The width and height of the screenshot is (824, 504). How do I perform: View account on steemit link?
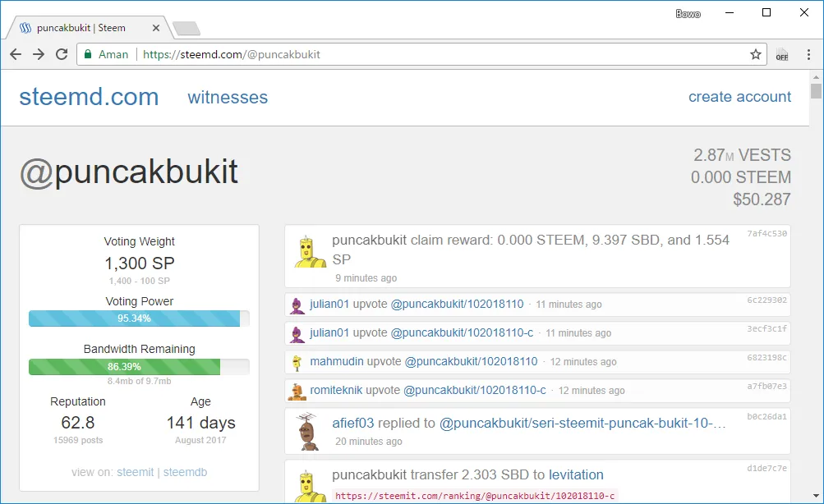(x=135, y=472)
